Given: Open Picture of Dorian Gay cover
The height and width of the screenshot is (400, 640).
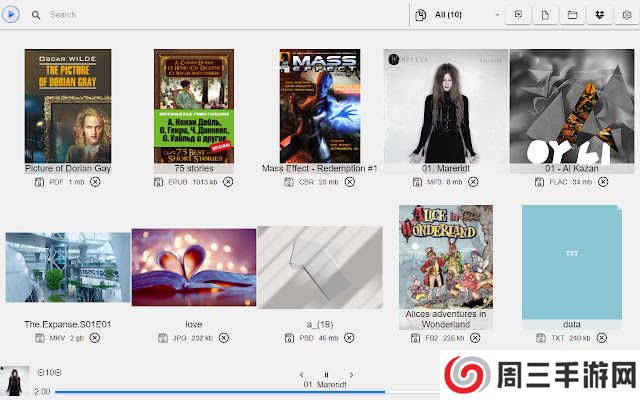Looking at the screenshot, I should [x=68, y=106].
